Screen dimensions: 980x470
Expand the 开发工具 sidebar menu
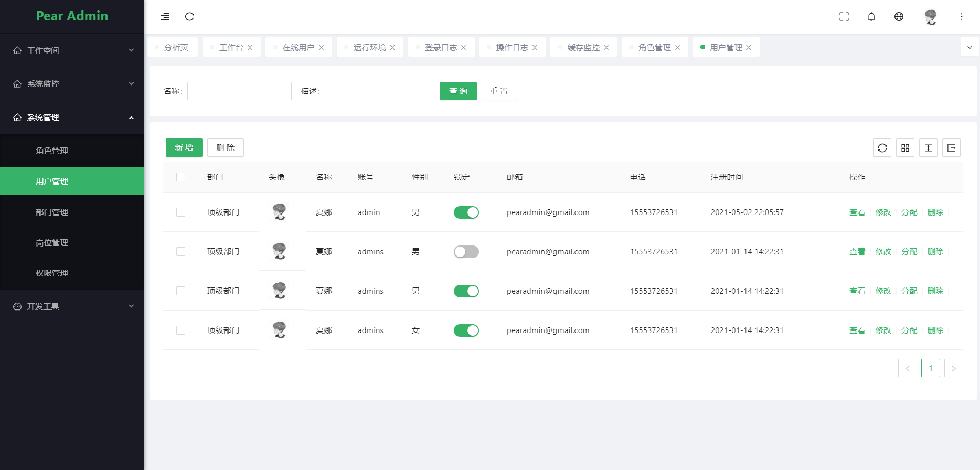tap(72, 306)
